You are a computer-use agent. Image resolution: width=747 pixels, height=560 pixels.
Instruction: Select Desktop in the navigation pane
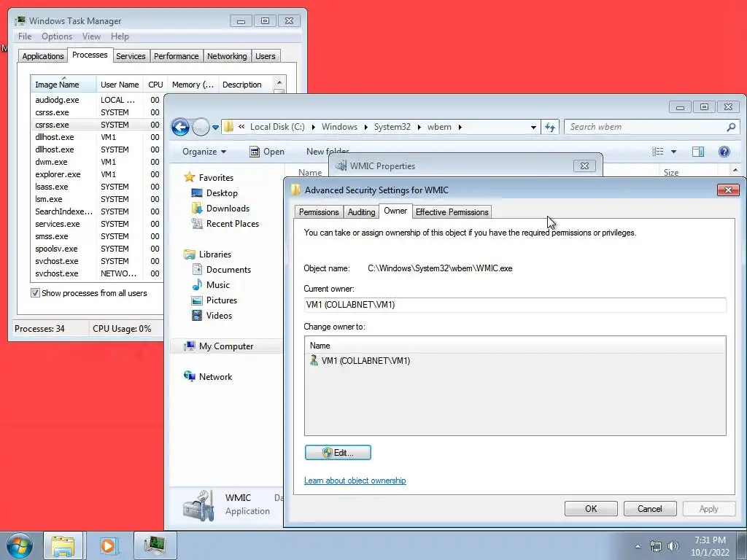pyautogui.click(x=222, y=192)
